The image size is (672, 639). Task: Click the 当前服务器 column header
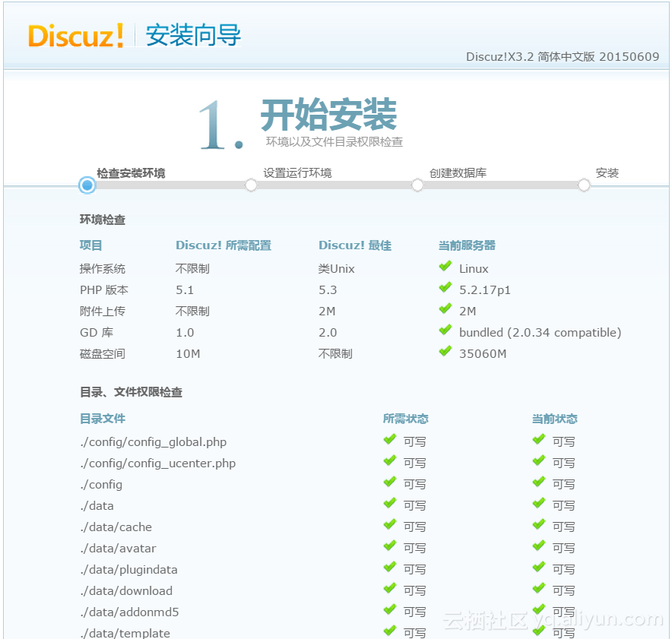[467, 245]
